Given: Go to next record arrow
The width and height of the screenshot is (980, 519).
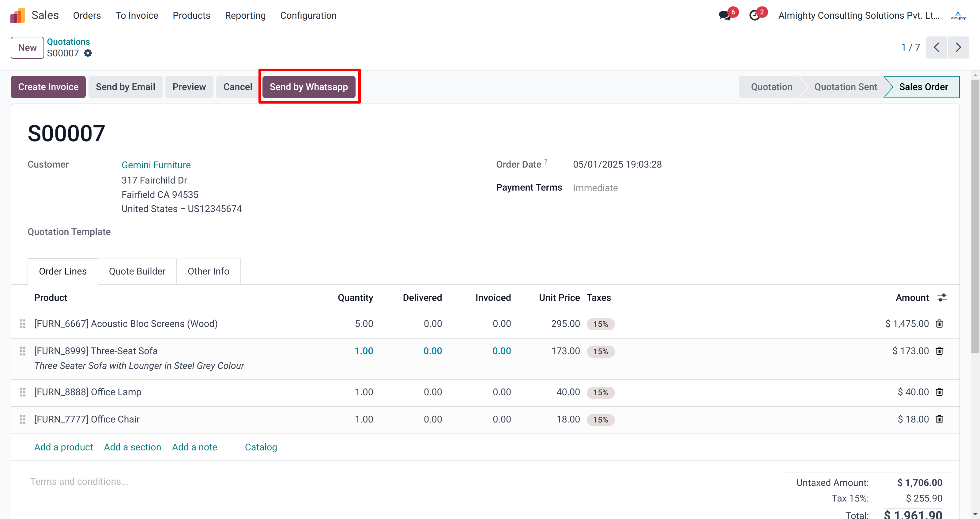Looking at the screenshot, I should point(958,47).
